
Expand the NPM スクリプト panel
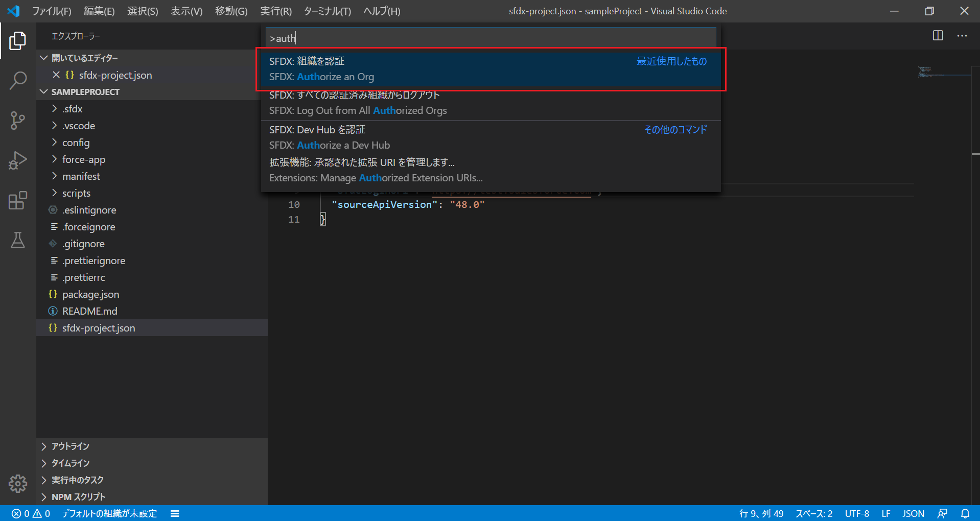[152, 497]
